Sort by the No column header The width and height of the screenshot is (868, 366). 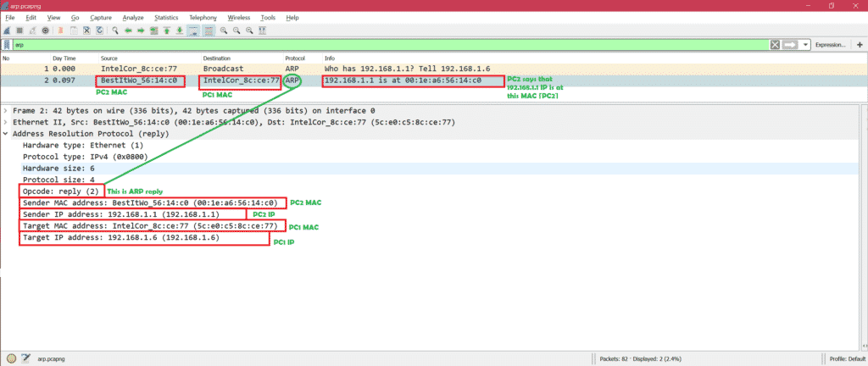click(x=25, y=58)
